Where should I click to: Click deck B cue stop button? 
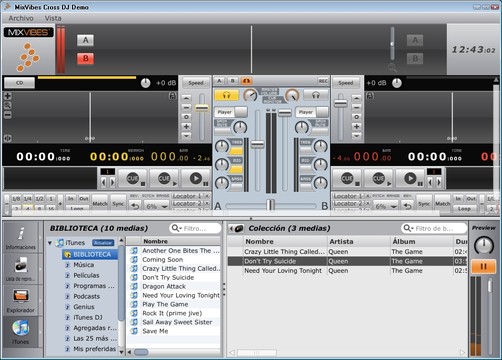point(348,179)
